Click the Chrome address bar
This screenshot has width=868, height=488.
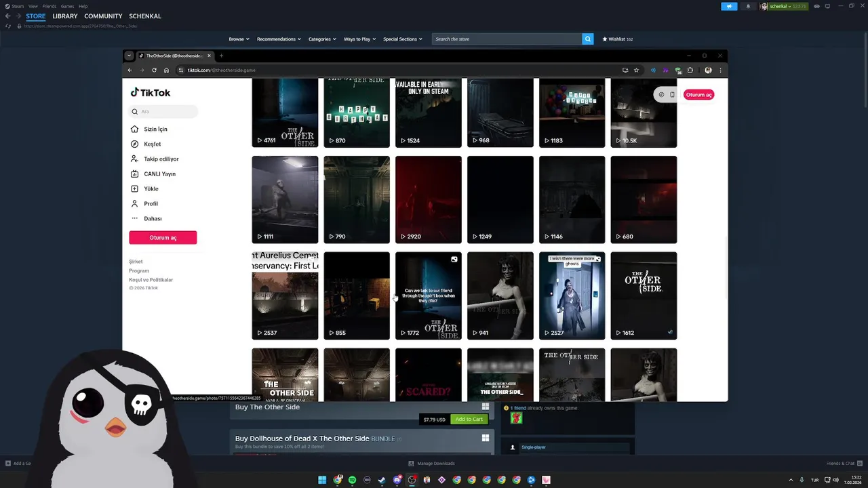coord(399,70)
